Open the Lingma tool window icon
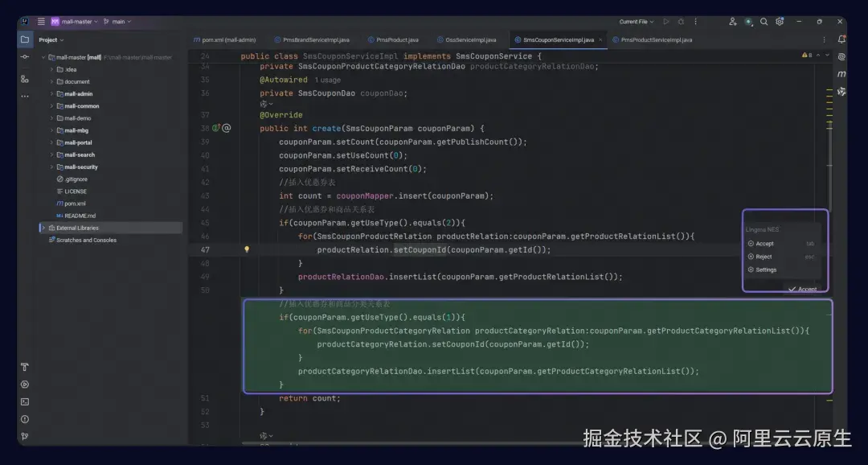Viewport: 868px width, 465px height. point(841,92)
